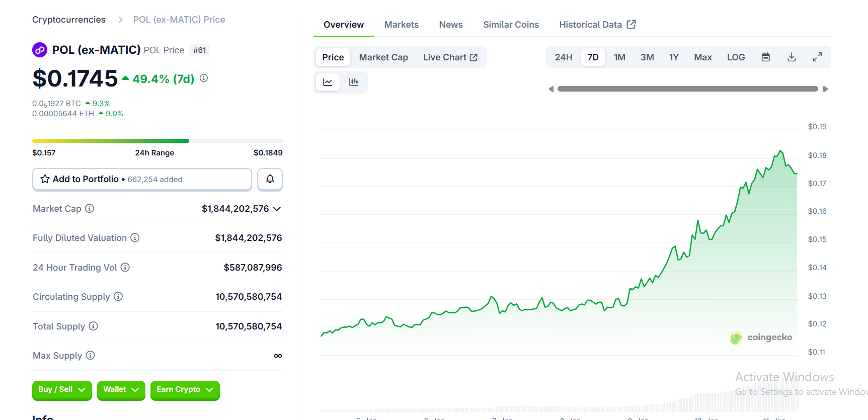Click the 24h Range progress bar
This screenshot has width=868, height=420.
tap(157, 141)
